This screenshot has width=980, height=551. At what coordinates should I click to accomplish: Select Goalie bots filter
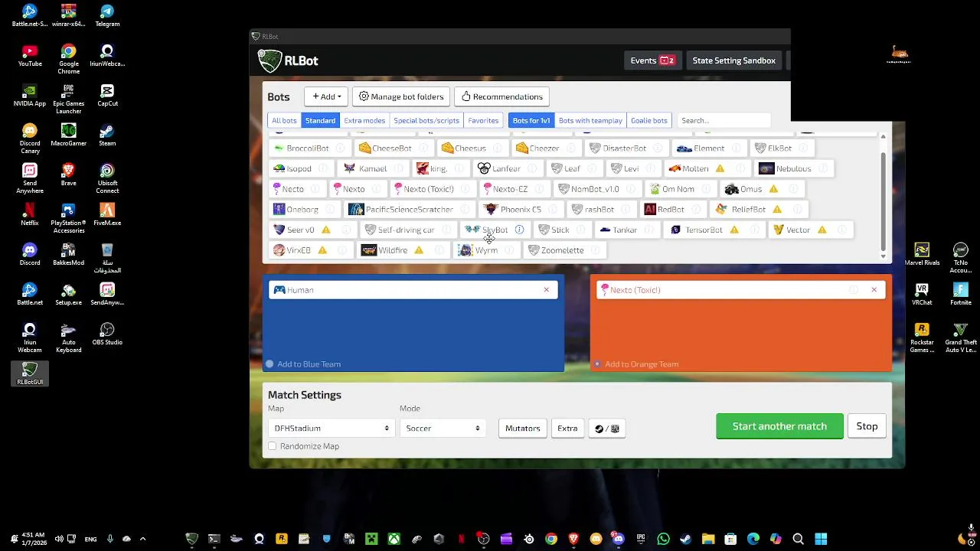[649, 121]
